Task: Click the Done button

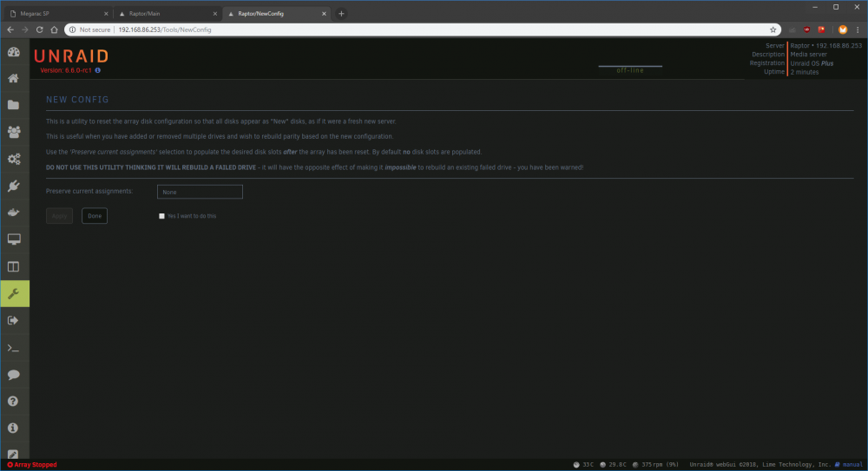Action: pyautogui.click(x=95, y=216)
